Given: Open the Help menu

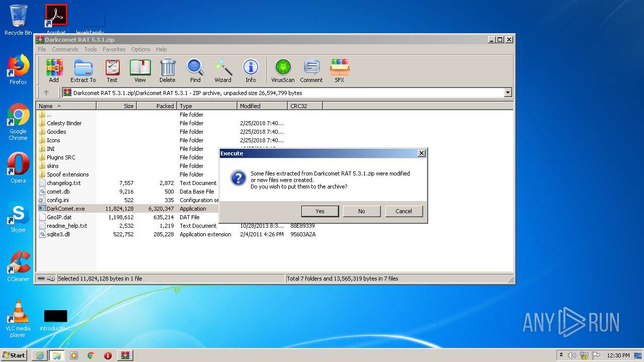Looking at the screenshot, I should pos(161,49).
